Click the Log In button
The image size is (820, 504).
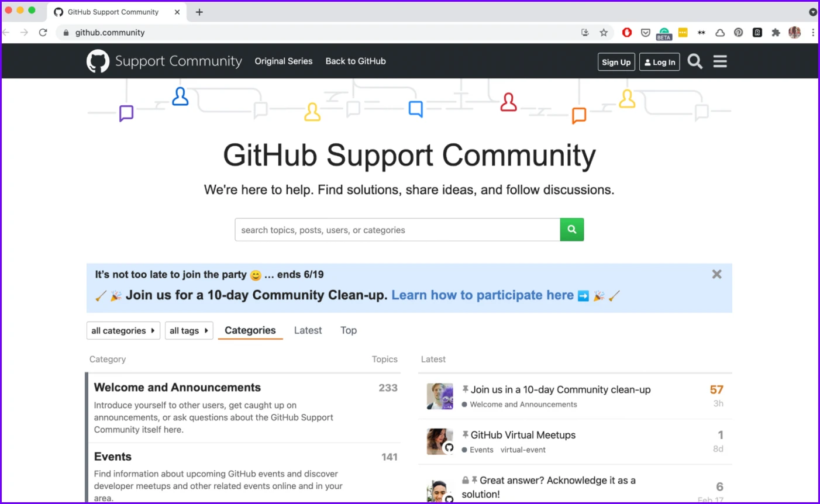(659, 62)
